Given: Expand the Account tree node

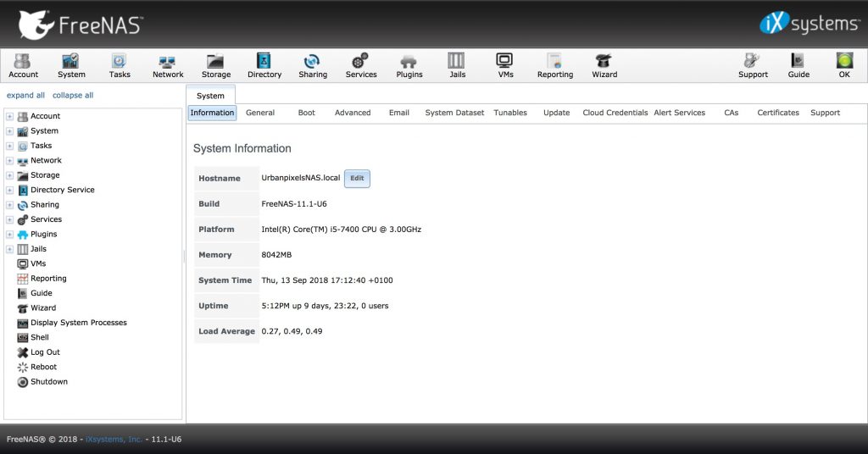Looking at the screenshot, I should click(x=9, y=116).
